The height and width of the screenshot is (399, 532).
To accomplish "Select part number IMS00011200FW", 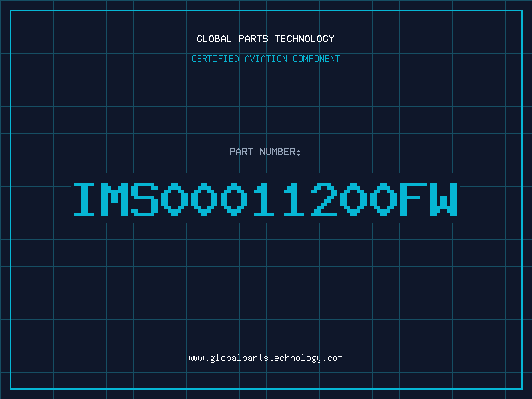I will click(x=265, y=199).
